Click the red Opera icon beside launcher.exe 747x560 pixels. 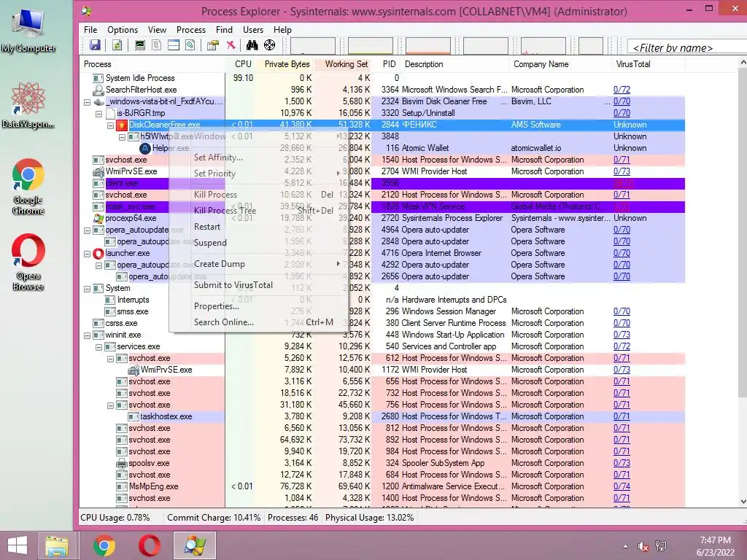click(x=98, y=253)
